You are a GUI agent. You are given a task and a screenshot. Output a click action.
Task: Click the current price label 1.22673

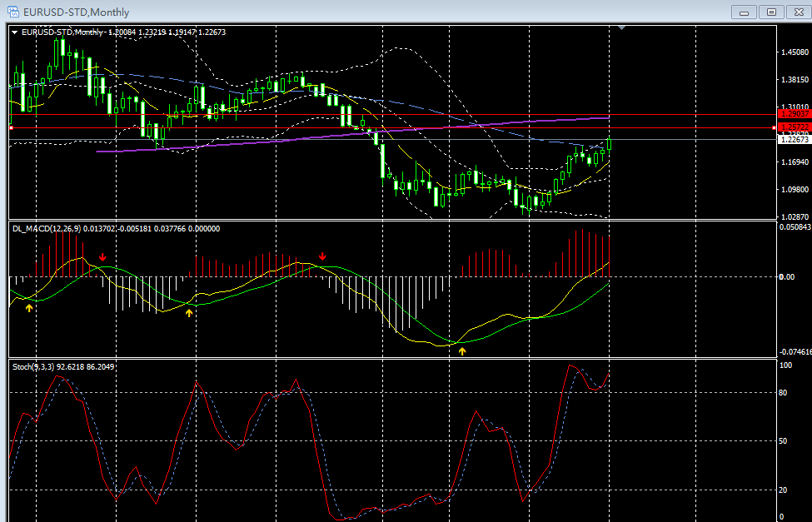click(x=793, y=140)
